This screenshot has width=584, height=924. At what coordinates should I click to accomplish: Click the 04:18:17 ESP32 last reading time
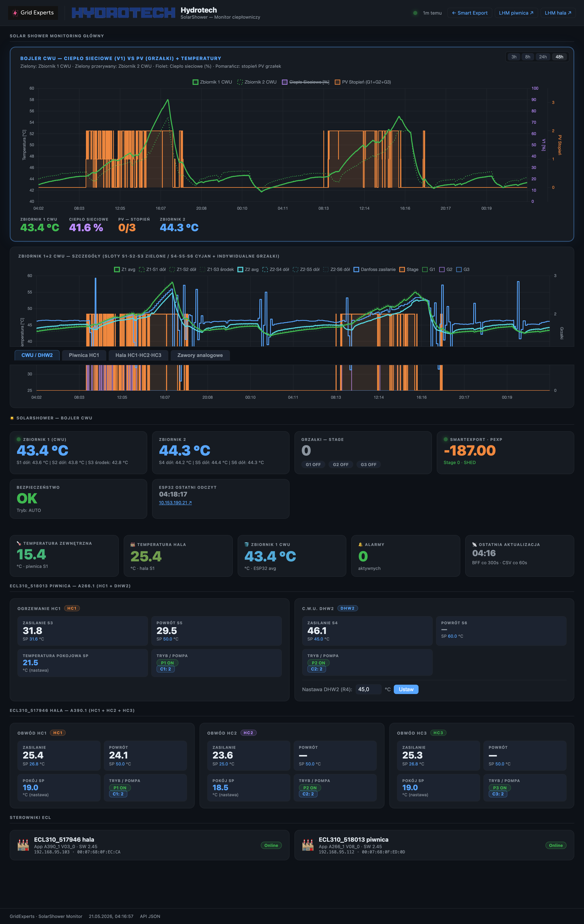pos(173,494)
